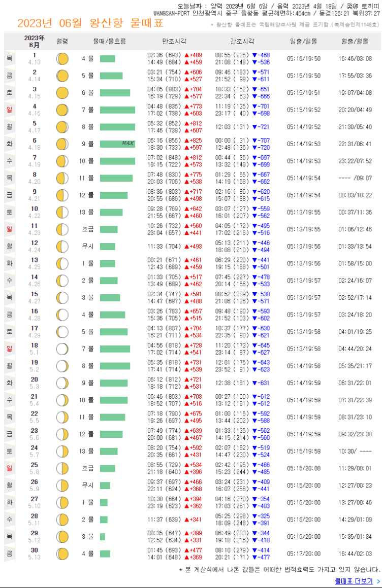Image resolution: width=382 pixels, height=588 pixels.
Task: Click the moon phase icon for June 6
Action: 62,144
